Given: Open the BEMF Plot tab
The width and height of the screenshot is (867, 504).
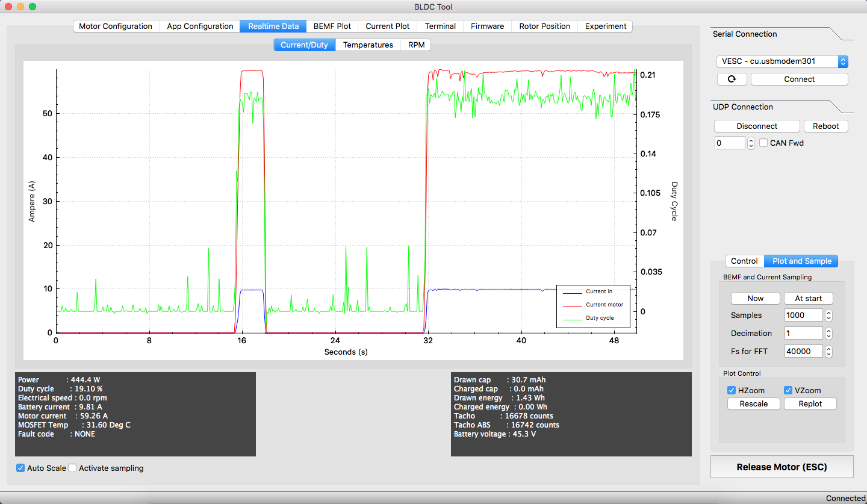Looking at the screenshot, I should point(332,26).
